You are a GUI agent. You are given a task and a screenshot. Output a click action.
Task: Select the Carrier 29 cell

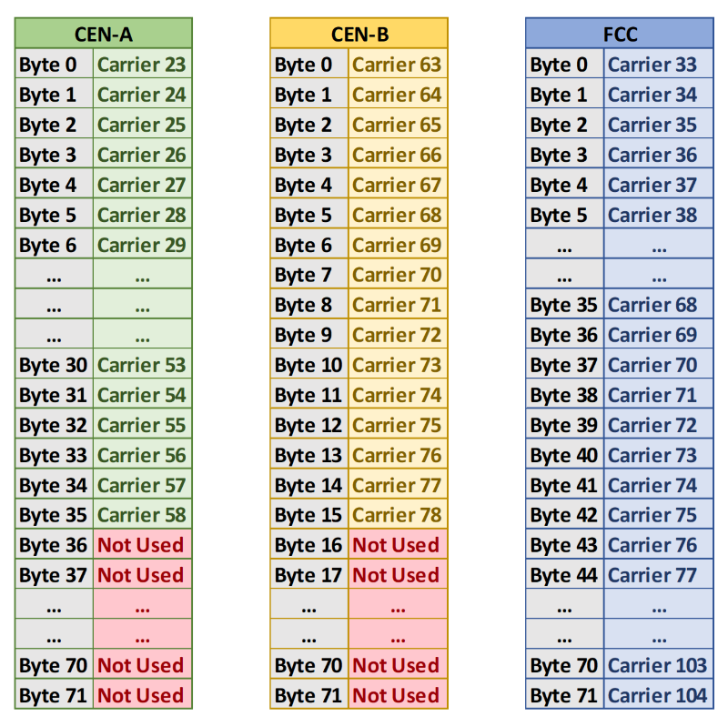coord(142,245)
